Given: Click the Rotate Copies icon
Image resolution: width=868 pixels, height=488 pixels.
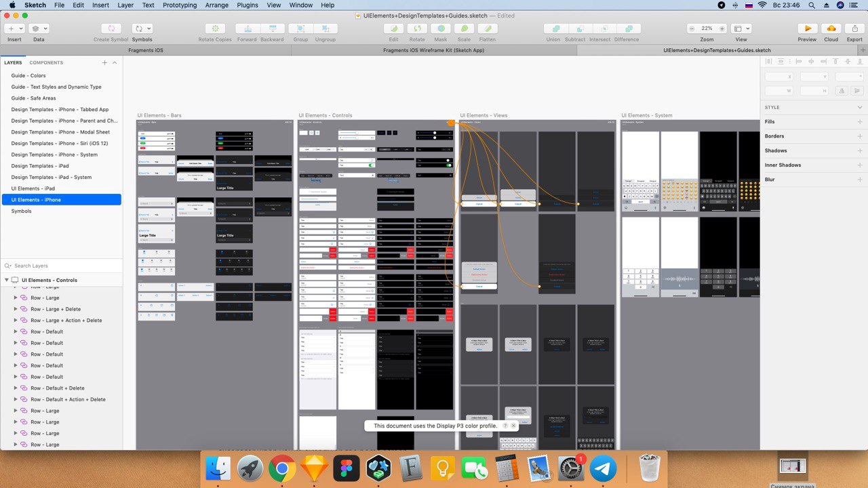Looking at the screenshot, I should (x=215, y=28).
